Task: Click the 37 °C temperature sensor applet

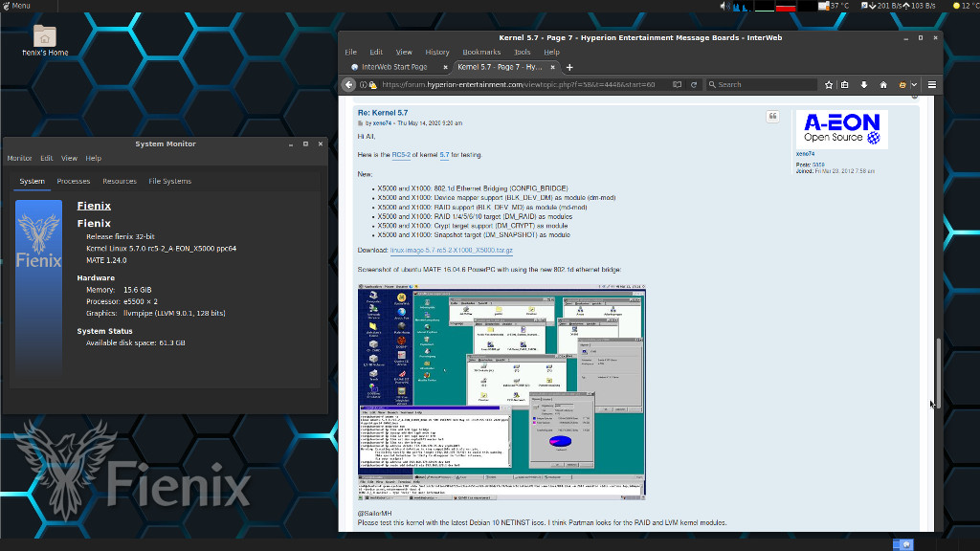Action: [834, 6]
